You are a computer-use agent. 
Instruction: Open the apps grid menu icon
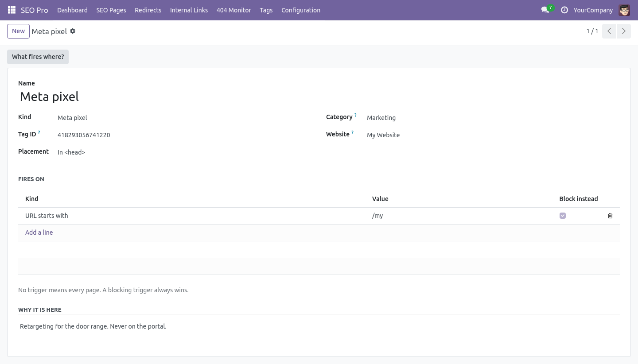[x=12, y=10]
